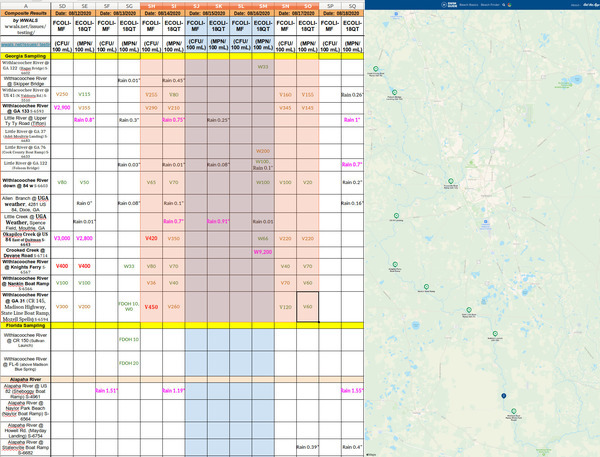Click the Composite Results header cell

click(x=25, y=13)
